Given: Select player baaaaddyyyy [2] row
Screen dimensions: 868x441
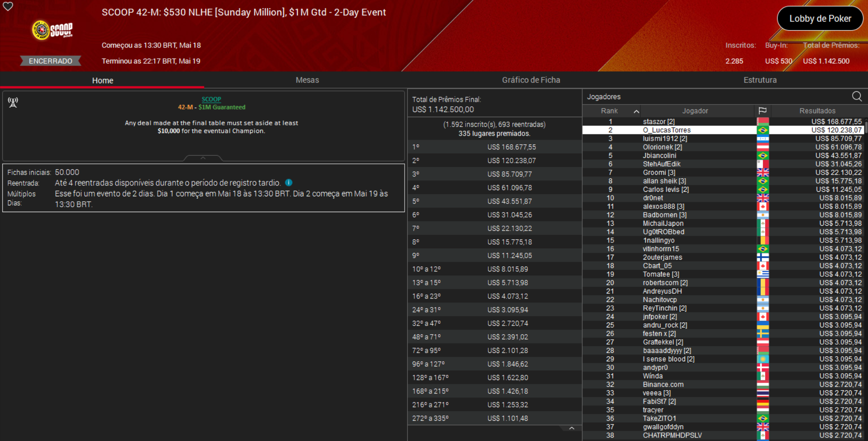Looking at the screenshot, I should coord(723,351).
